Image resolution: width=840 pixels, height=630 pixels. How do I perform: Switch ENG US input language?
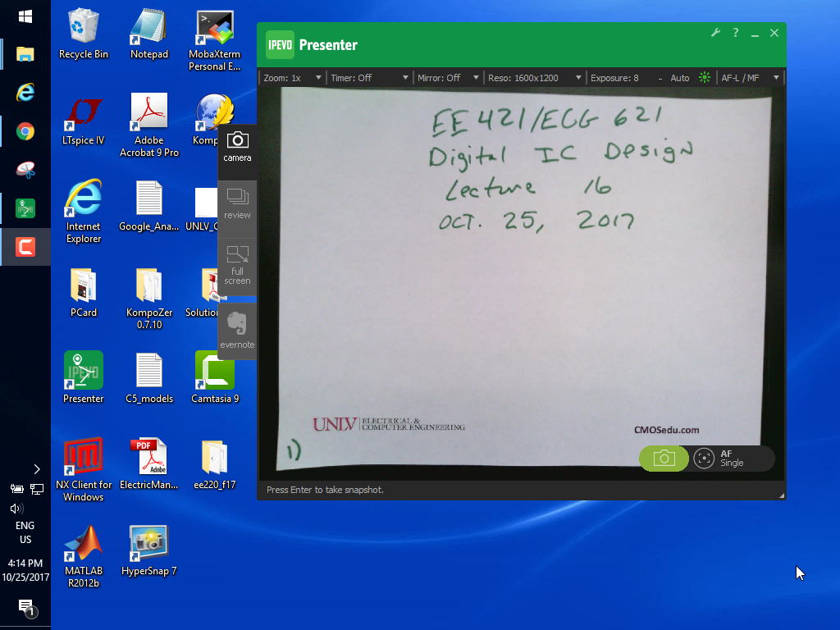tap(25, 532)
